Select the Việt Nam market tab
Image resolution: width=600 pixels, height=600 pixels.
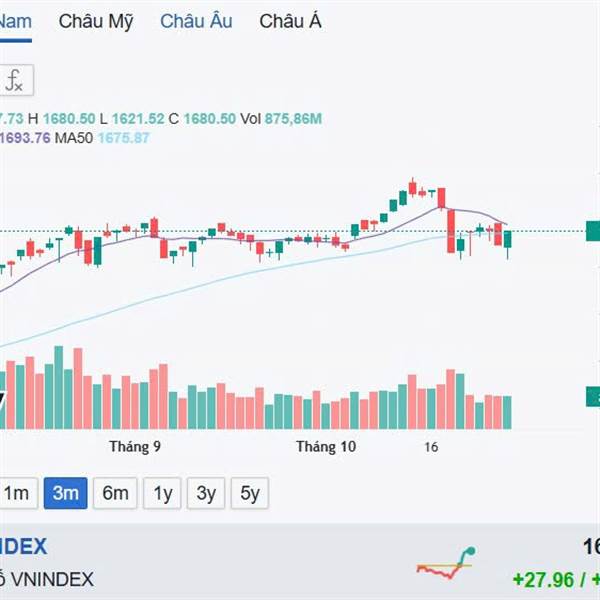pos(15,21)
